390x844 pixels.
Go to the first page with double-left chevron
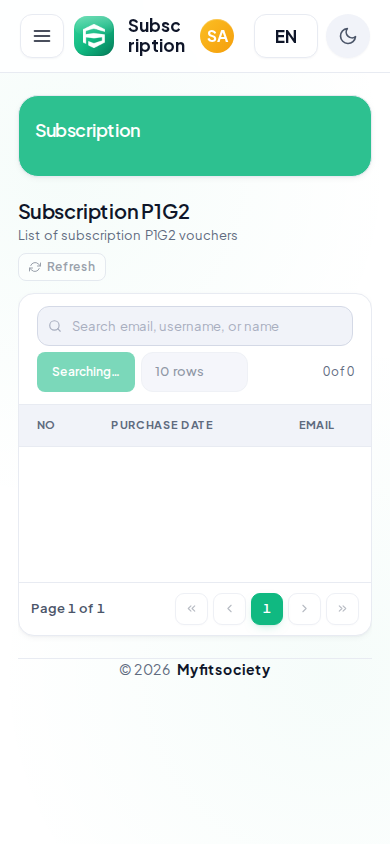192,609
